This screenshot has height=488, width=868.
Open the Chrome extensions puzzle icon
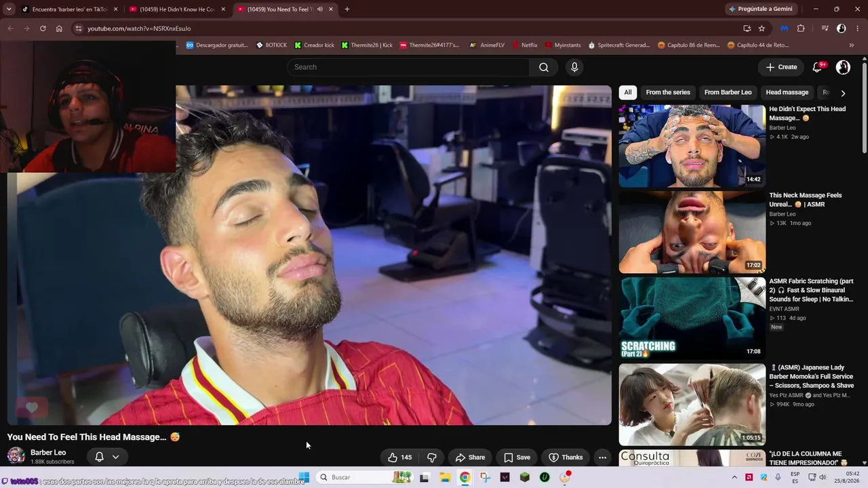tap(801, 28)
